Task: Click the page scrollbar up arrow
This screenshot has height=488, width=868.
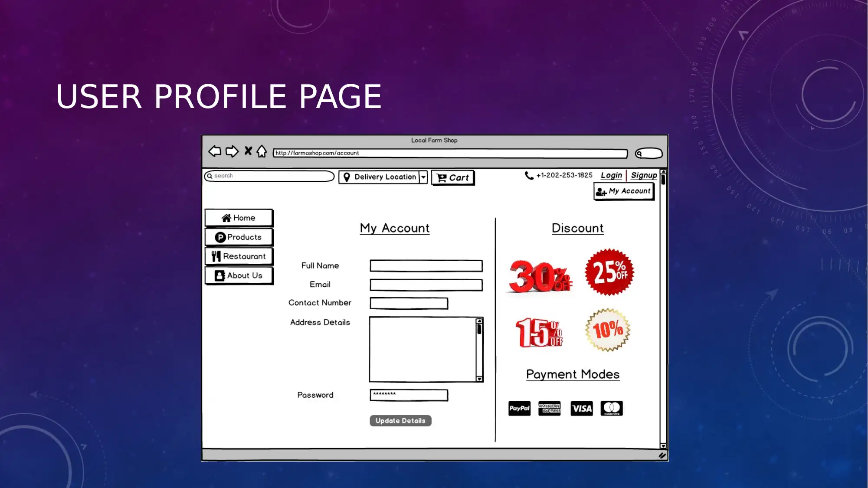Action: point(663,172)
